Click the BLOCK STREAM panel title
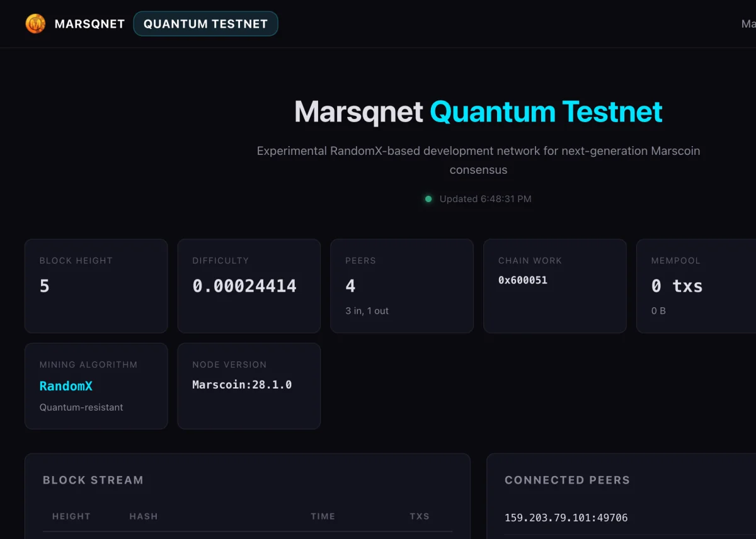Screen dimensions: 756x539 pyautogui.click(x=93, y=480)
